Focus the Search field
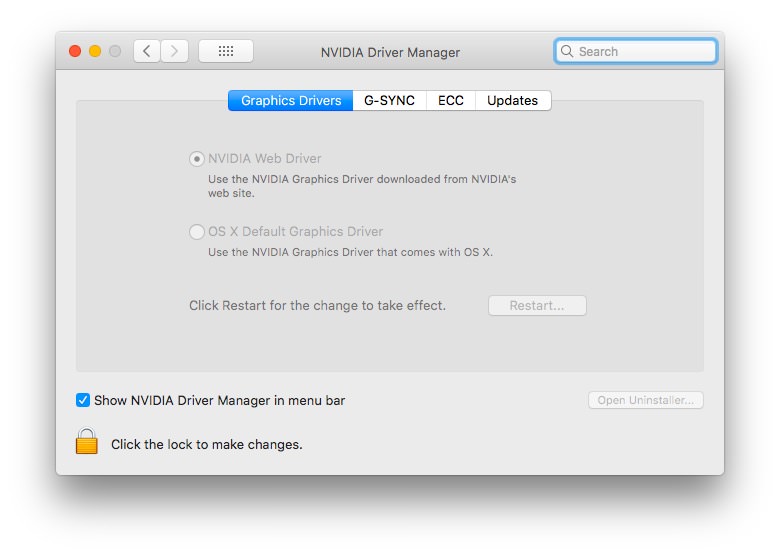 (x=636, y=51)
